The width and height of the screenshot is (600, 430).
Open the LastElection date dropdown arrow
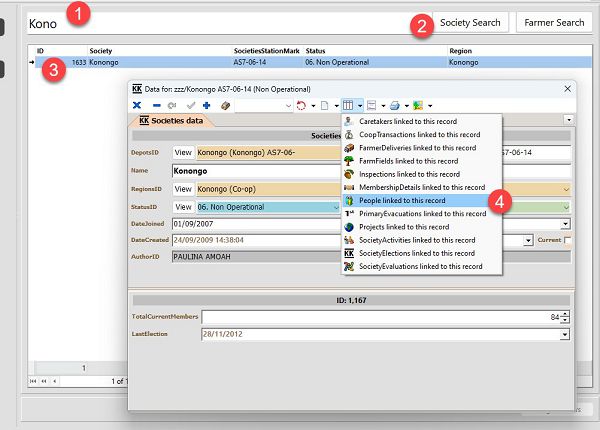pos(565,335)
